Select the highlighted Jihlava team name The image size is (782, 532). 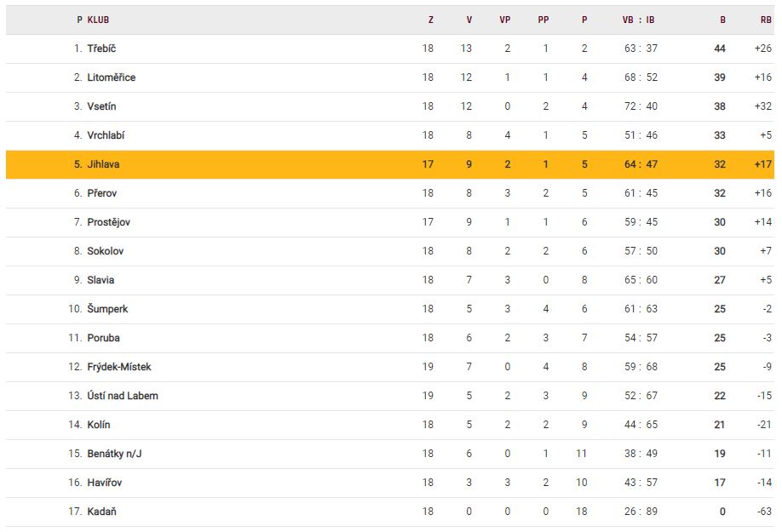tap(103, 164)
